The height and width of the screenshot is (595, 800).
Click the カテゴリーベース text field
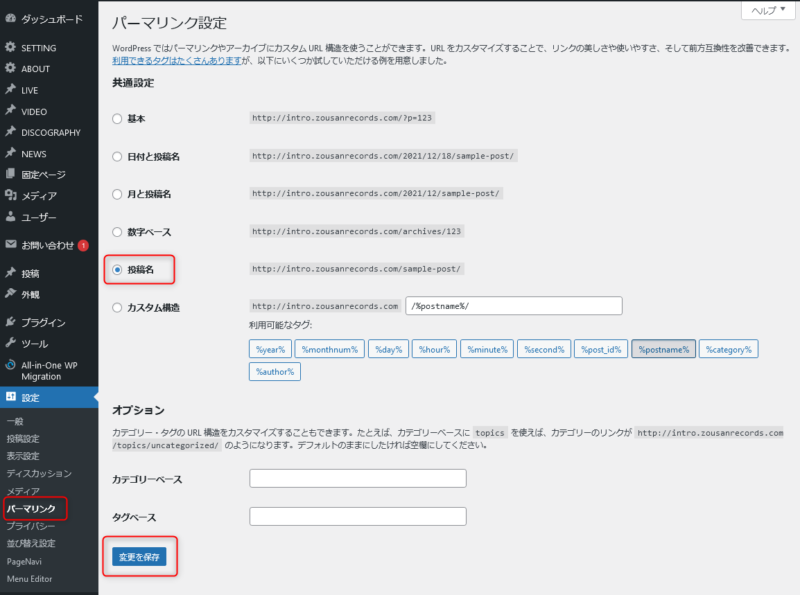[x=357, y=479]
